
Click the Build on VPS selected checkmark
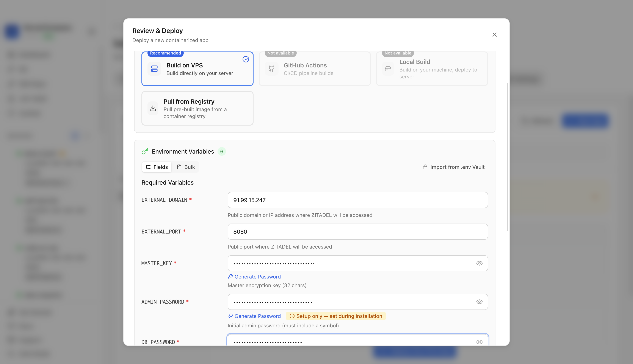246,59
